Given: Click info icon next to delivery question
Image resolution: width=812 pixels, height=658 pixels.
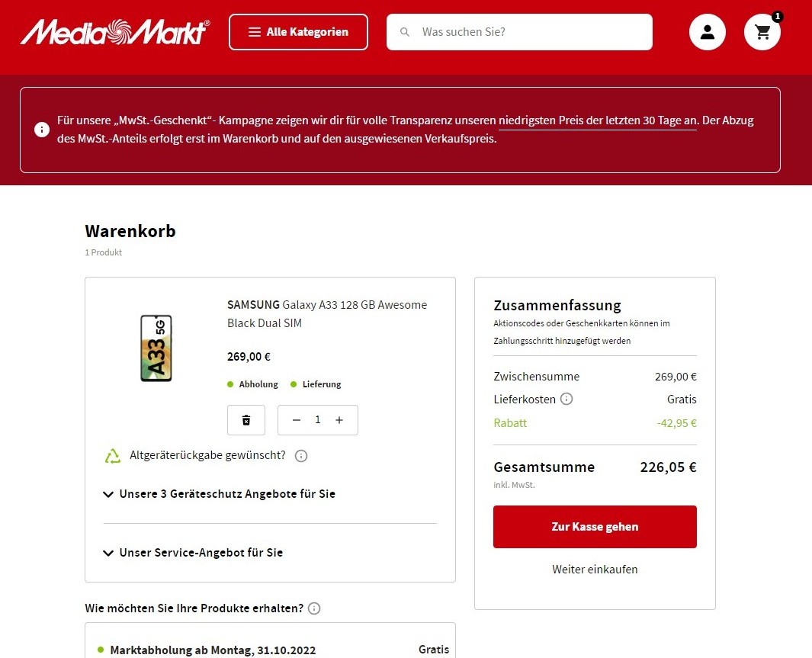Looking at the screenshot, I should pyautogui.click(x=314, y=608).
